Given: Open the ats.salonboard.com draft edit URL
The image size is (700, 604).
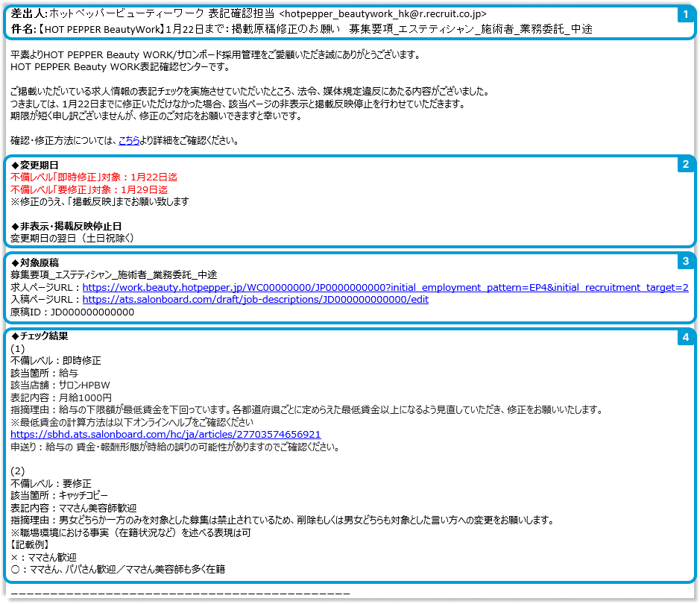Looking at the screenshot, I should point(255,300).
